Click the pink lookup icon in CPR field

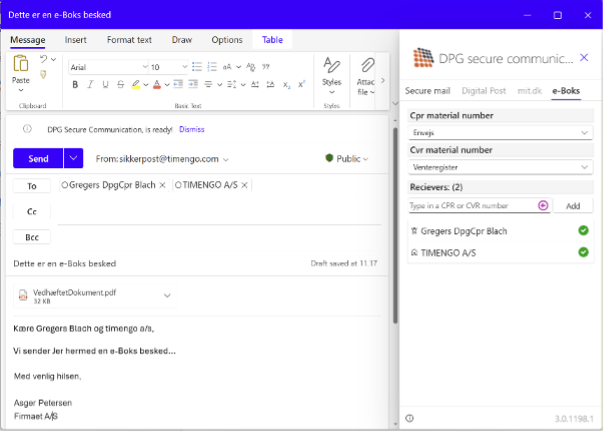click(x=543, y=205)
